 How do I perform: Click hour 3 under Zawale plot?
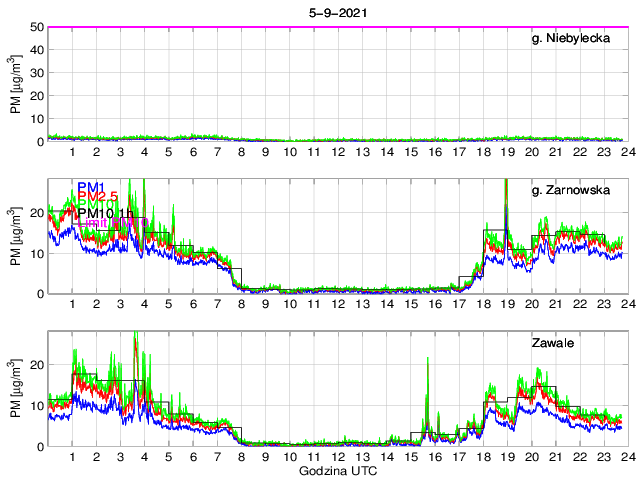120,457
